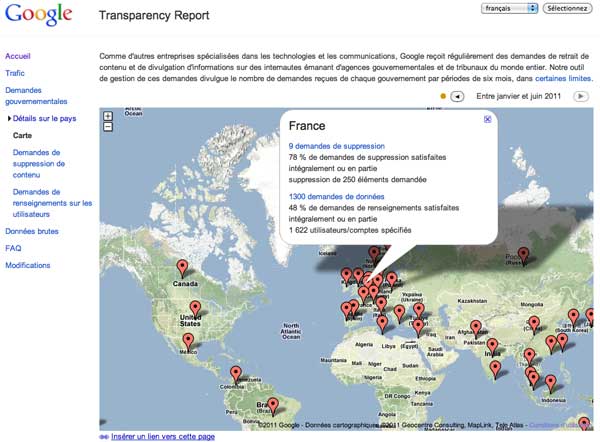Open Demandes de suppression de contenu
The width and height of the screenshot is (600, 442).
[x=39, y=164]
